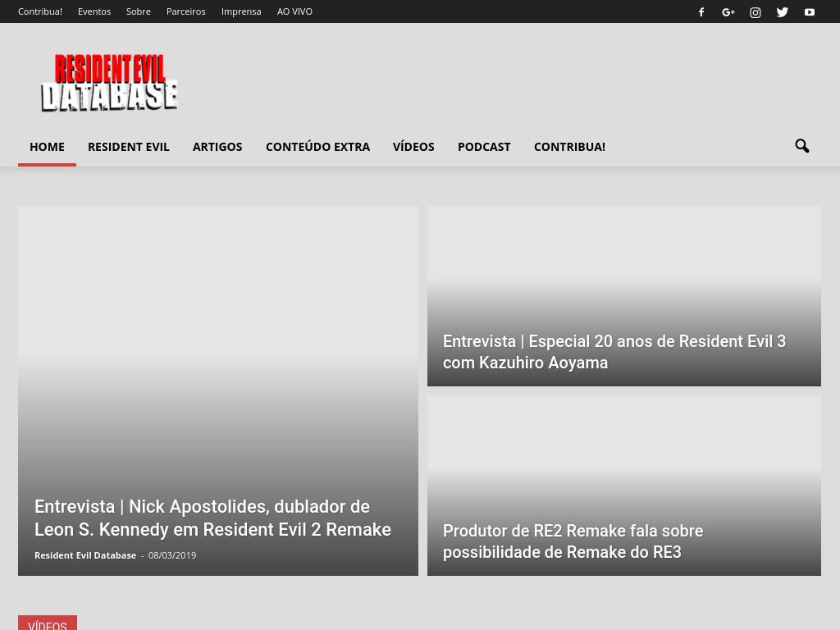840x630 pixels.
Task: Open the Twitter social icon
Action: tap(783, 12)
